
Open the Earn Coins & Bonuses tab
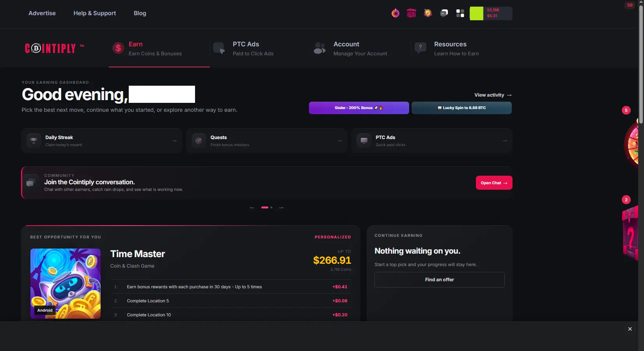[159, 48]
